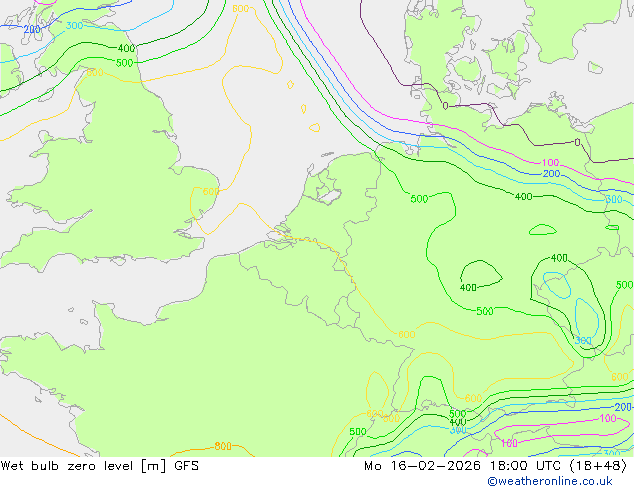Click the weatheronline.co.uk copyright link
Image resolution: width=634 pixels, height=490 pixels.
click(550, 481)
